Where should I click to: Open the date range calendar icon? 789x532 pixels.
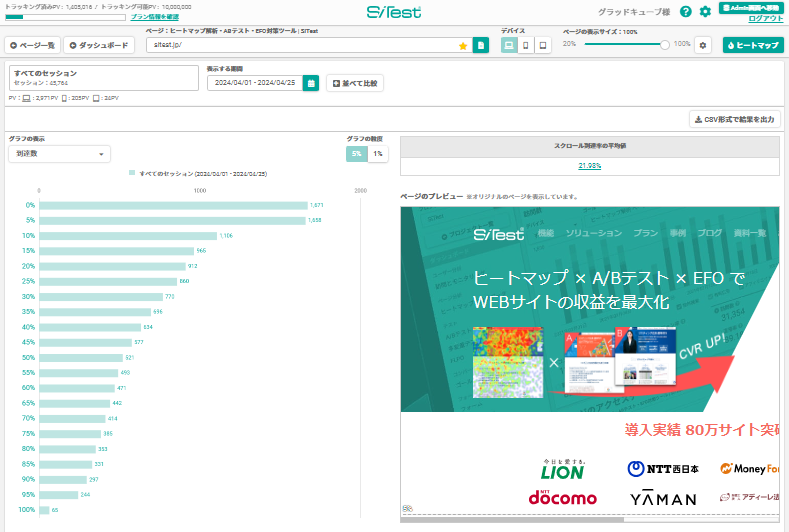(311, 83)
